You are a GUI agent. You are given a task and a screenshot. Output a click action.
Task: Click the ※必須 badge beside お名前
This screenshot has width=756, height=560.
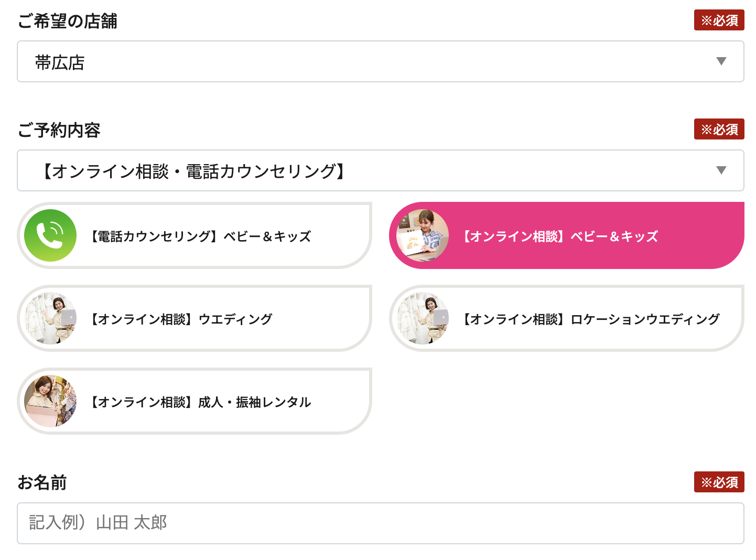[719, 482]
